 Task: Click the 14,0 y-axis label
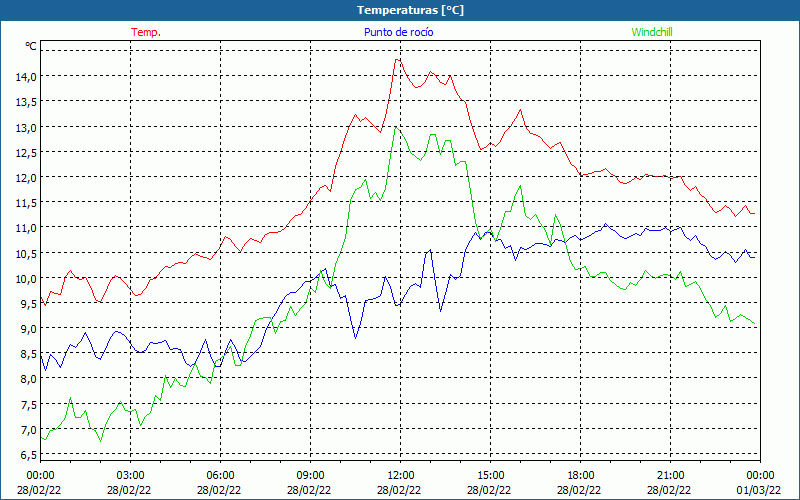27,77
